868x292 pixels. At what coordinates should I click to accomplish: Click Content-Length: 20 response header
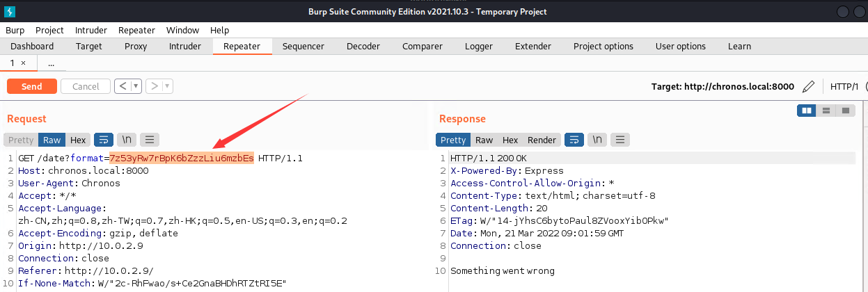tap(499, 208)
